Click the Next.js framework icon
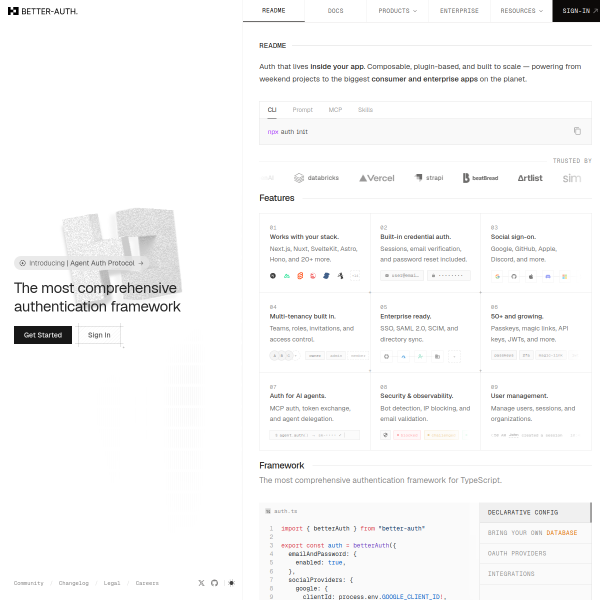This screenshot has height=600, width=600. [x=273, y=276]
